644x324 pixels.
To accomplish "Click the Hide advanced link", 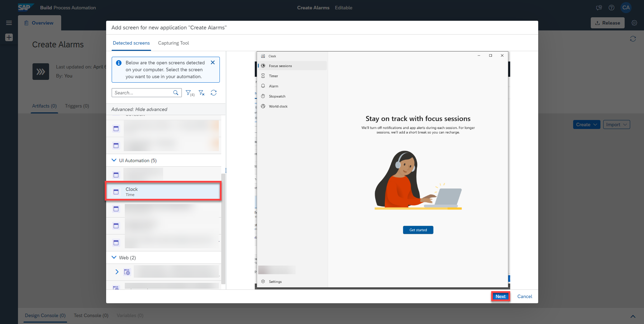I will (x=151, y=109).
